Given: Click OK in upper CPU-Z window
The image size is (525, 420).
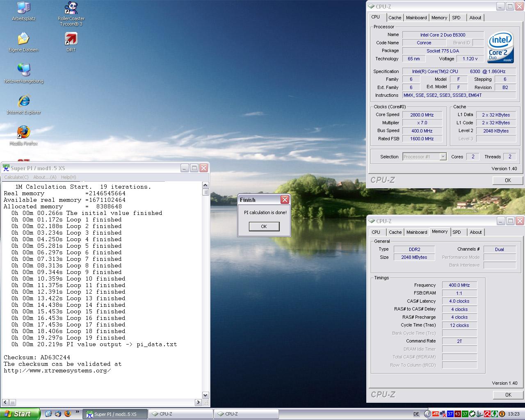Looking at the screenshot, I should click(508, 180).
